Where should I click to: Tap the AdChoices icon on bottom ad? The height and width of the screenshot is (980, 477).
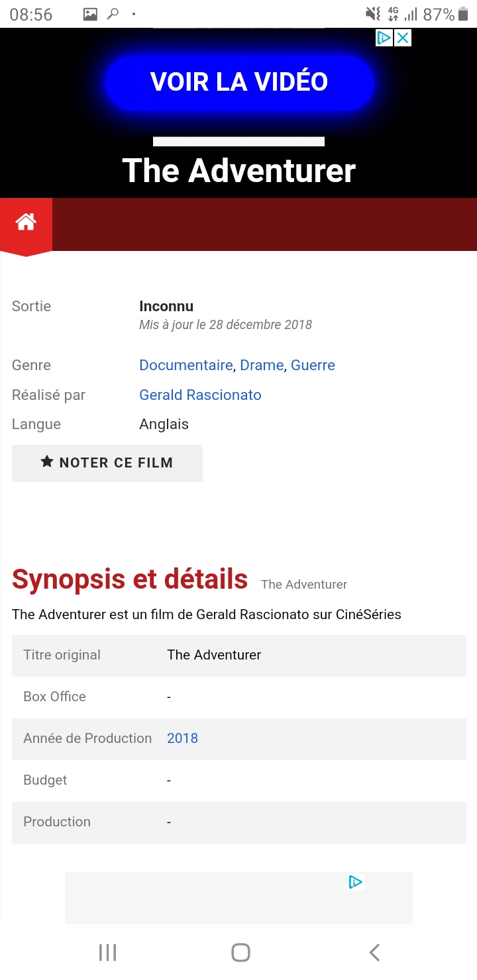coord(355,882)
